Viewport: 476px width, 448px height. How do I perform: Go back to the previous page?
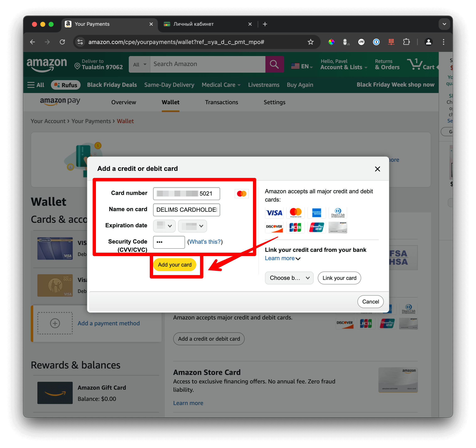[33, 42]
